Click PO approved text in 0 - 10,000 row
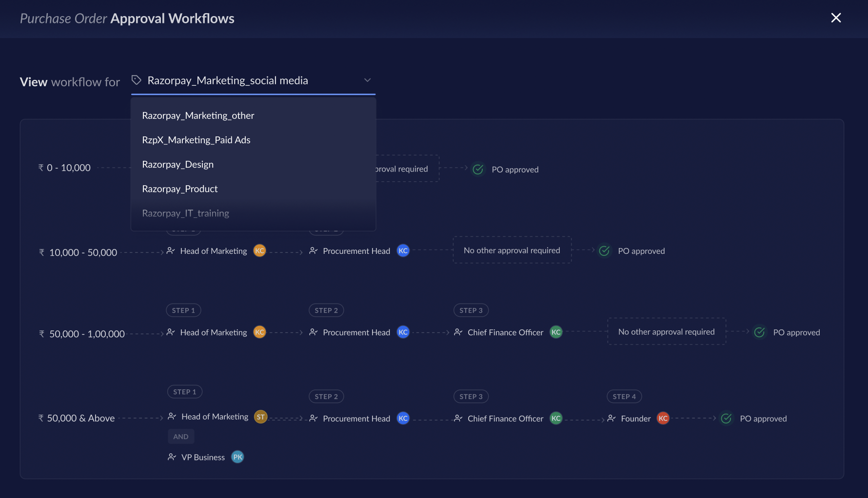This screenshot has height=498, width=868. 515,170
